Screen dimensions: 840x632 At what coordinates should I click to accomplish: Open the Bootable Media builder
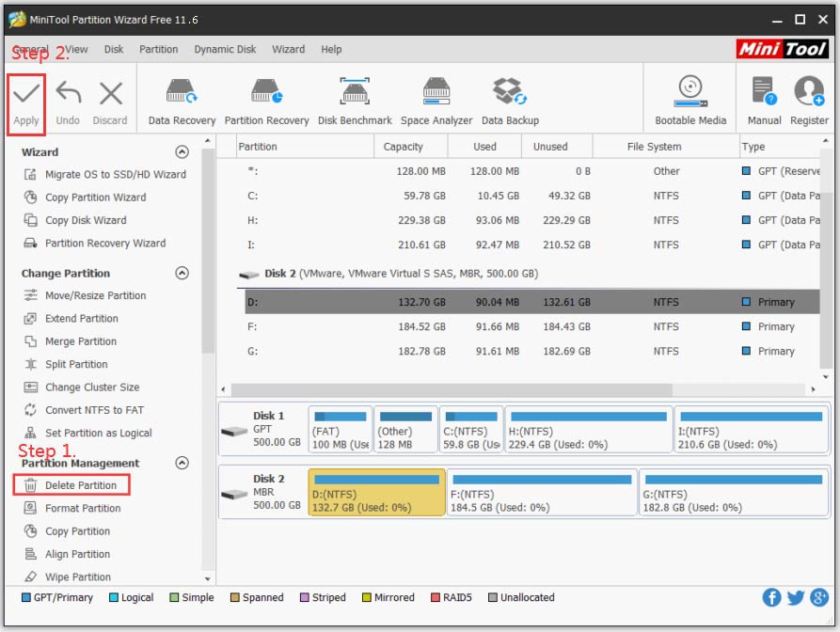689,99
